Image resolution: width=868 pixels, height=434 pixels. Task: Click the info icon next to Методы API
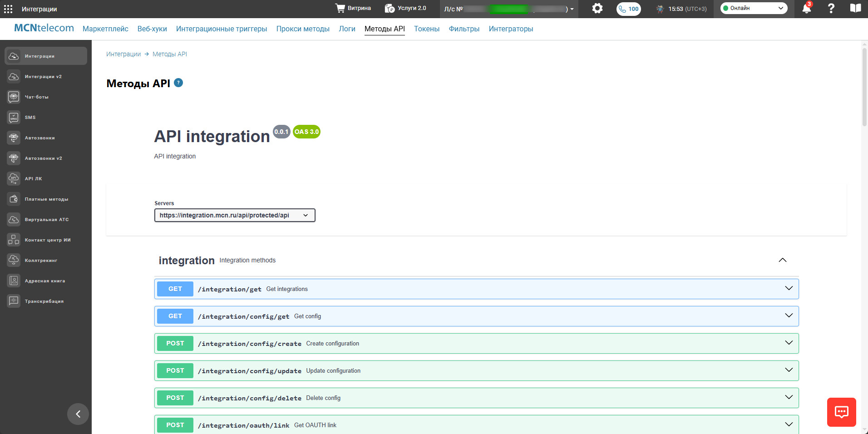(178, 83)
